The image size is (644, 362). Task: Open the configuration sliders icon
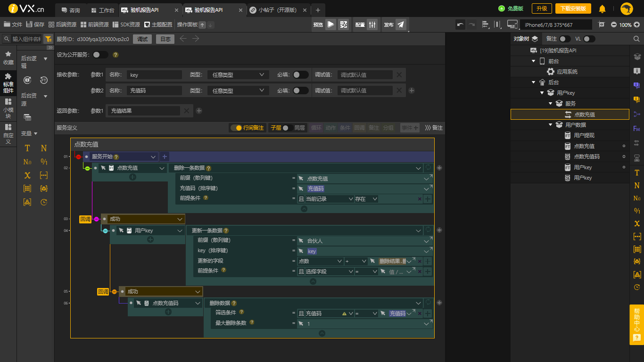point(372,25)
